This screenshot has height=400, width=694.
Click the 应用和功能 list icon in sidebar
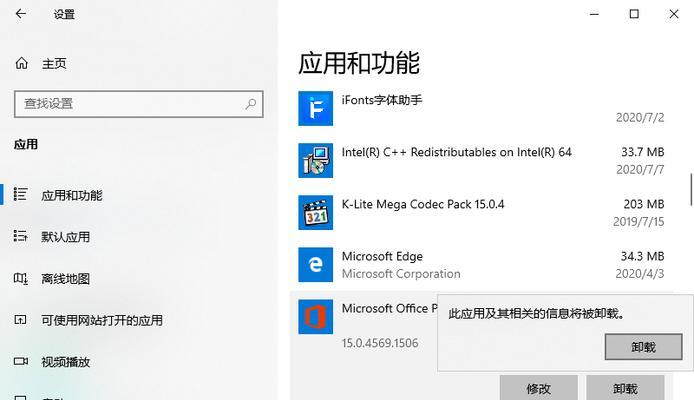pyautogui.click(x=20, y=194)
